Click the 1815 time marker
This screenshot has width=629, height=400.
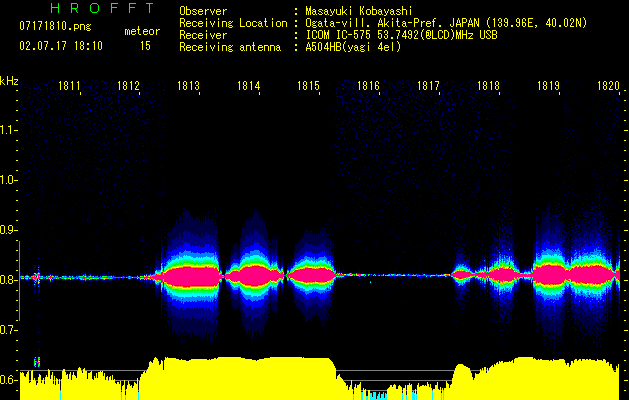tap(308, 86)
